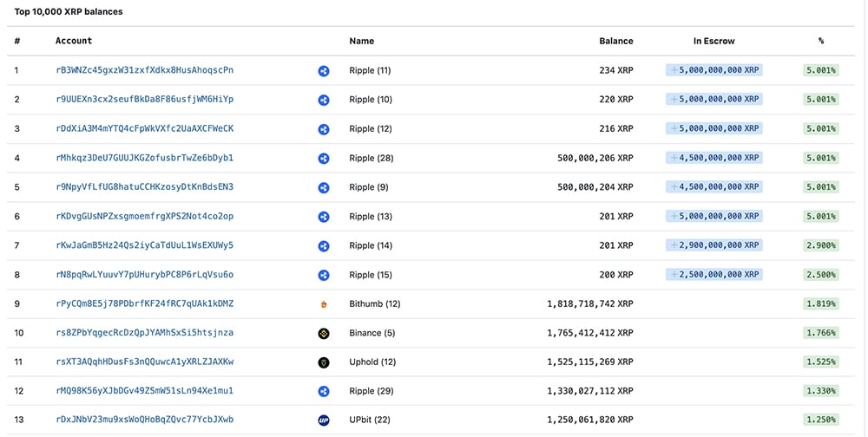Viewport: 868px width, 437px height.
Task: Open Binance account rs8ZPbYqgecRcDzQpJYAMhSxSi5htsjnza
Action: [144, 332]
